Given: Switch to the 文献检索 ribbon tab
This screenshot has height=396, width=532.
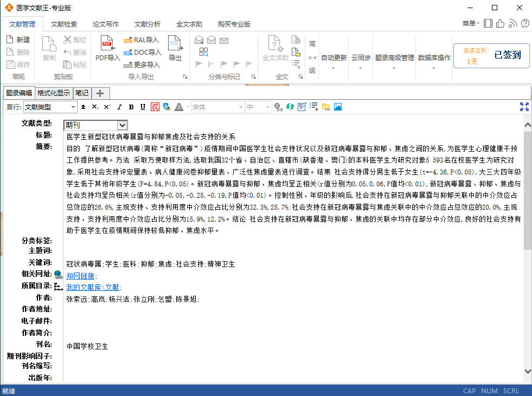Looking at the screenshot, I should pyautogui.click(x=64, y=24).
